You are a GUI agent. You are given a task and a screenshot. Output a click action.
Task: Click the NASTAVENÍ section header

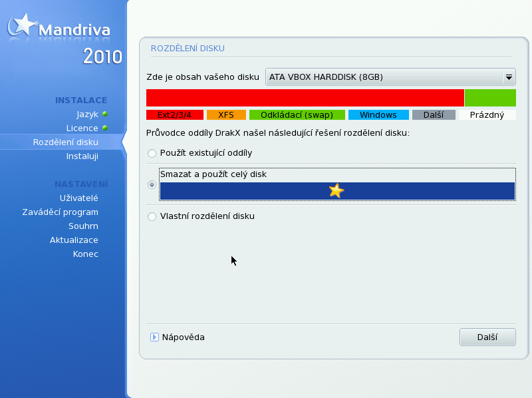click(81, 184)
